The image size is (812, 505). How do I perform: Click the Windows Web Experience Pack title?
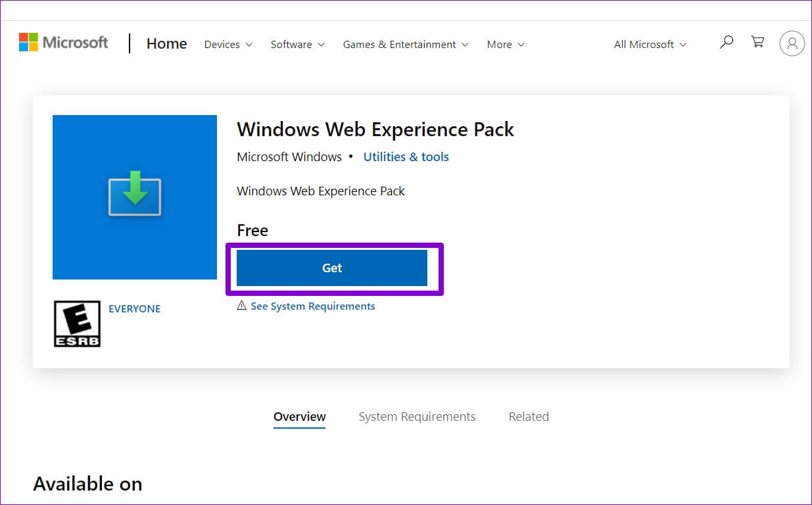point(375,129)
